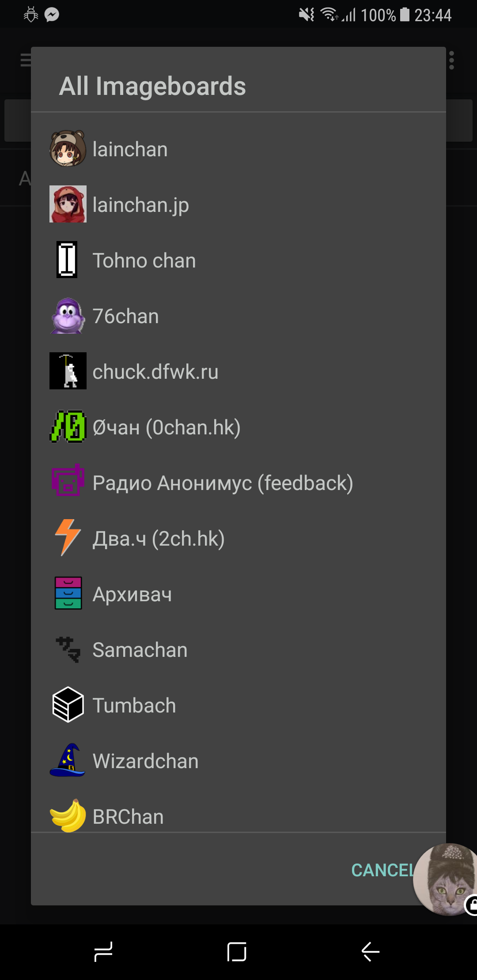Screen dimensions: 477x980
Task: Open the Samachan imageboard entry
Action: point(140,650)
